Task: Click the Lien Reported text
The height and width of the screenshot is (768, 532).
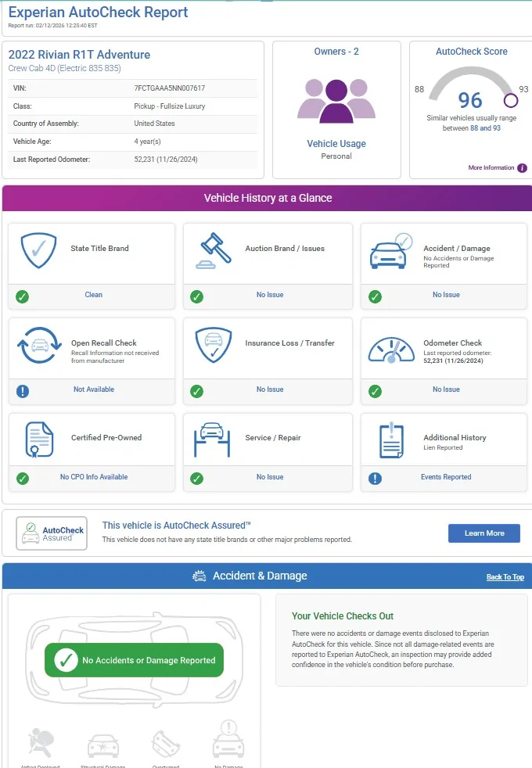Action: click(x=443, y=447)
